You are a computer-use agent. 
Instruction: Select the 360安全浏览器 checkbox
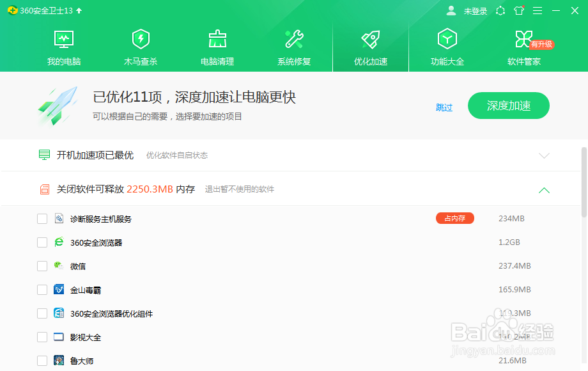pyautogui.click(x=42, y=242)
